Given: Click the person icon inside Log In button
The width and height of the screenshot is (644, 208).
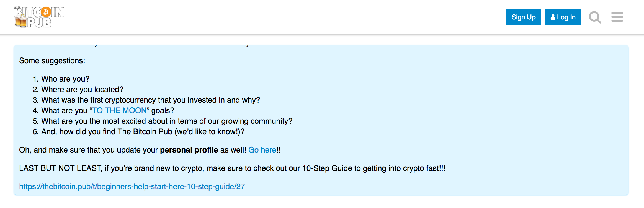Looking at the screenshot, I should point(553,17).
